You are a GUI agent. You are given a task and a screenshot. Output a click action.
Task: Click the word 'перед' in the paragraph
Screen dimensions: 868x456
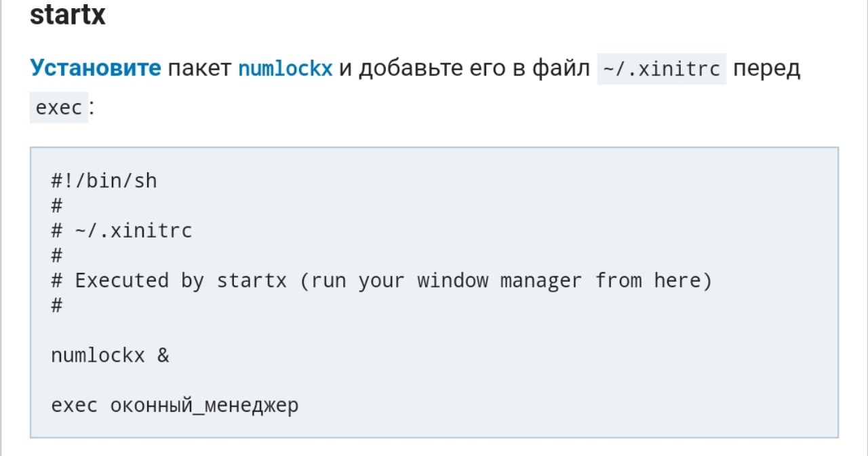pos(767,69)
